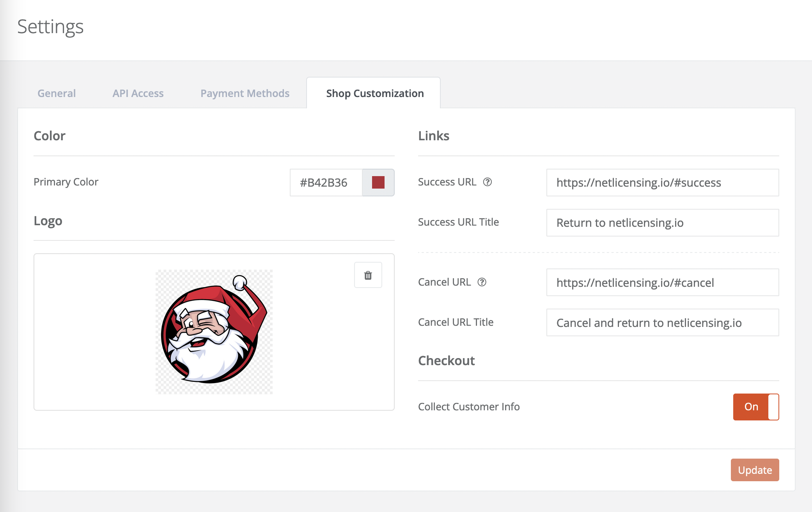Click the Color section heading
Viewport: 812px width, 512px height.
[x=50, y=136]
